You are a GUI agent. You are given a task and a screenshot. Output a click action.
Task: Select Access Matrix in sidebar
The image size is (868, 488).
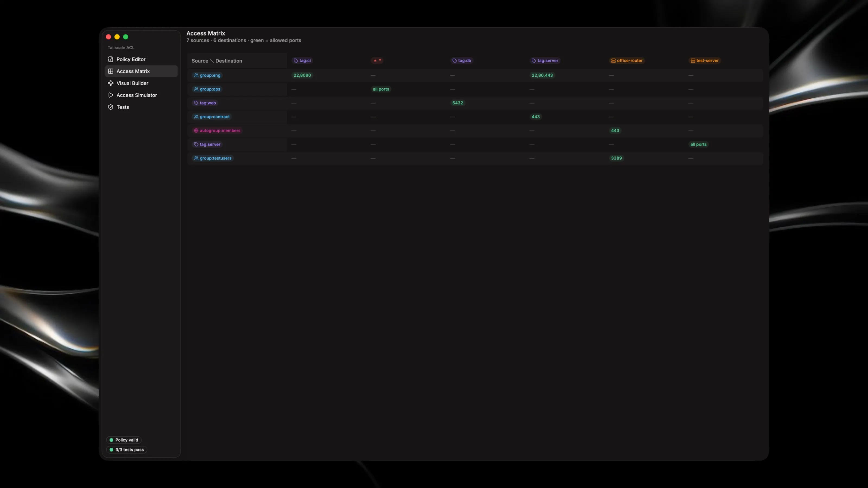point(141,71)
